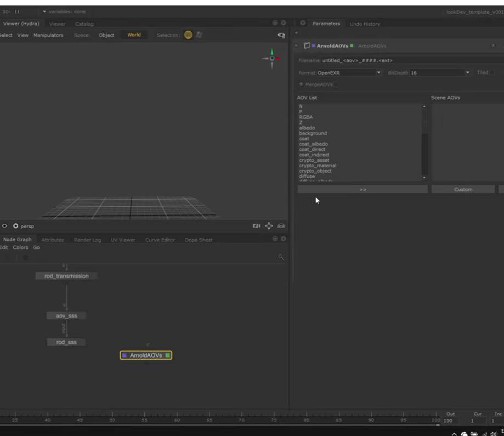Click the four-arrow move icon below viewport

[269, 226]
